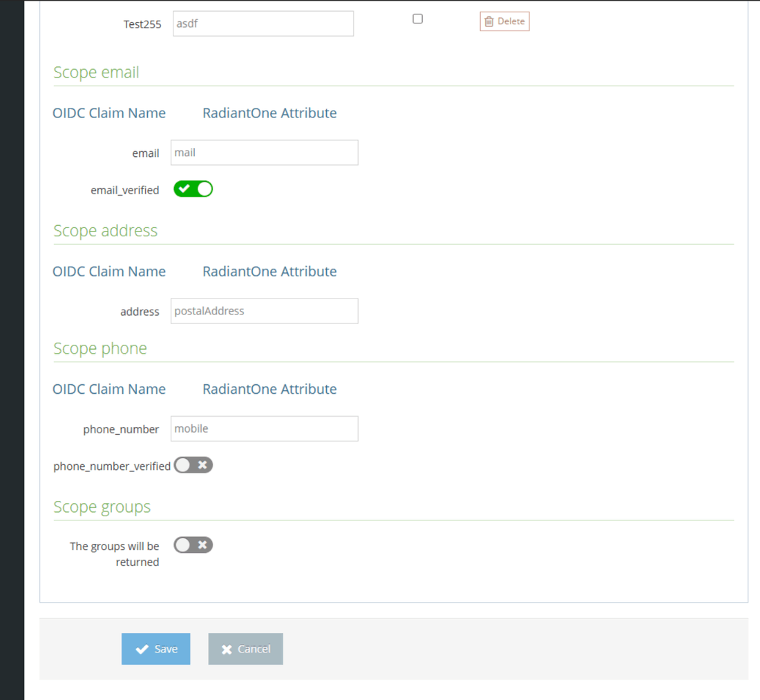Click RadiantOne Attribute header under Scope address
This screenshot has height=700, width=760.
point(270,272)
